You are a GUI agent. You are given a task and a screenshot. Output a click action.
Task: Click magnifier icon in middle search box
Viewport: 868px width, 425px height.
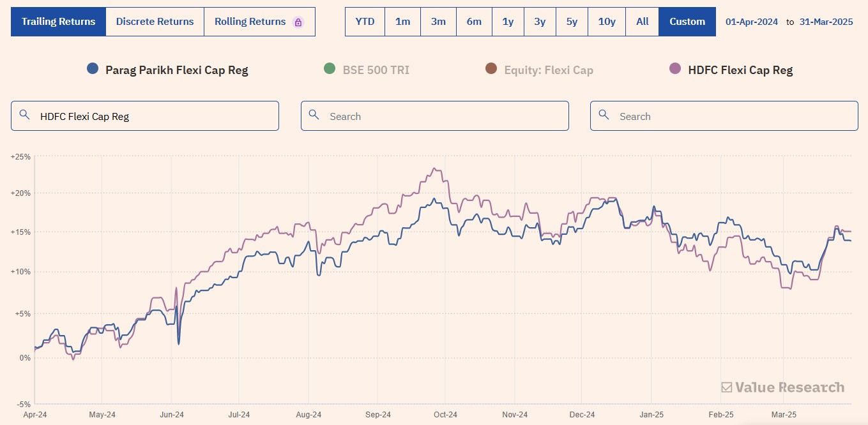[314, 115]
